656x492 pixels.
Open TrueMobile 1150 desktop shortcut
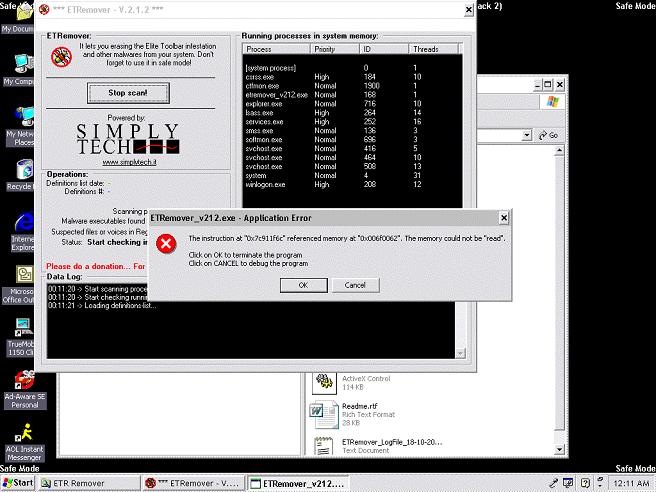21,338
